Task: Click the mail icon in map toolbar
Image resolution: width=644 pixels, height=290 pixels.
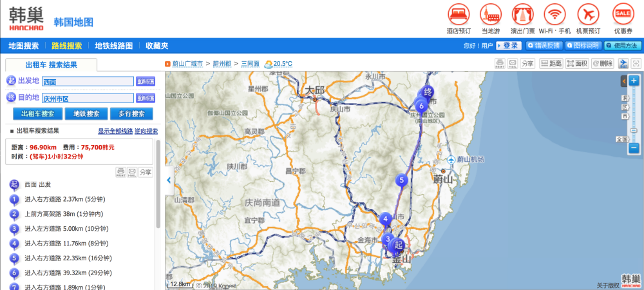Action: pos(512,63)
